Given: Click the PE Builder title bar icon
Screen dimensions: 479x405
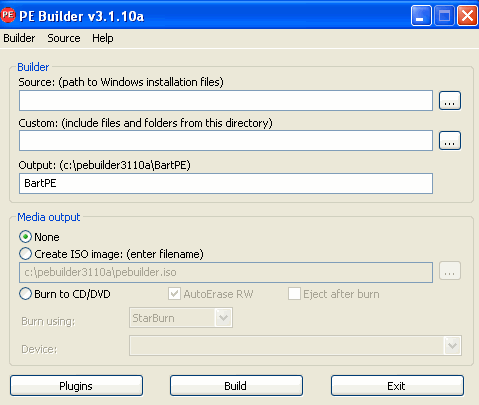Looking at the screenshot, I should coord(8,15).
